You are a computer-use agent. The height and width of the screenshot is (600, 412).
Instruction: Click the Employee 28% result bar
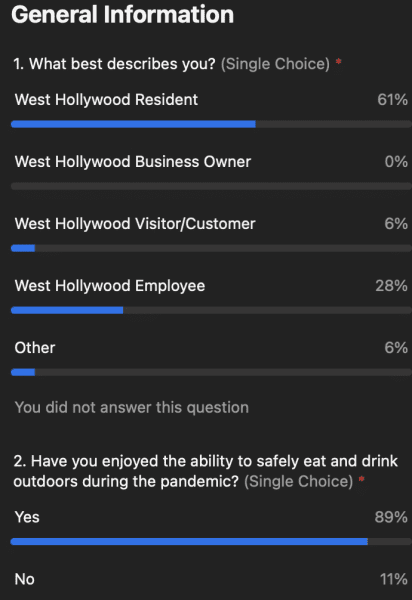coord(211,310)
